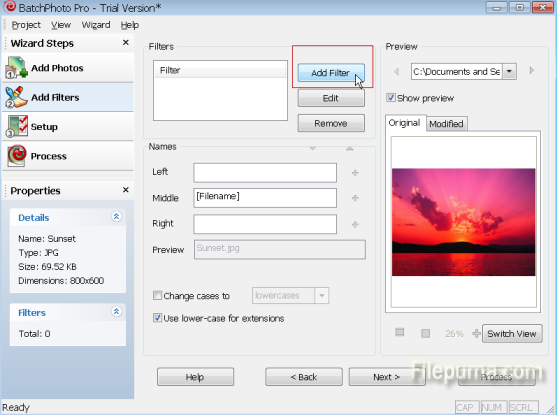The width and height of the screenshot is (557, 415).
Task: Click into the Right name input field
Action: click(x=265, y=224)
